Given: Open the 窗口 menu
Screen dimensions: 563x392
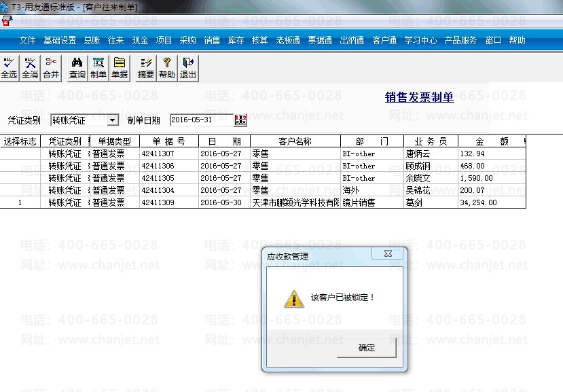Looking at the screenshot, I should 493,40.
